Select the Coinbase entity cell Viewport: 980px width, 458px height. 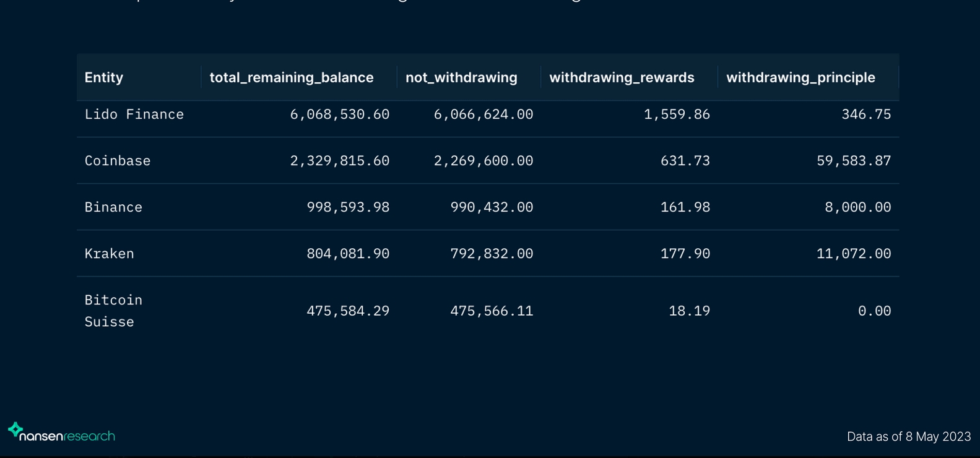click(x=118, y=161)
